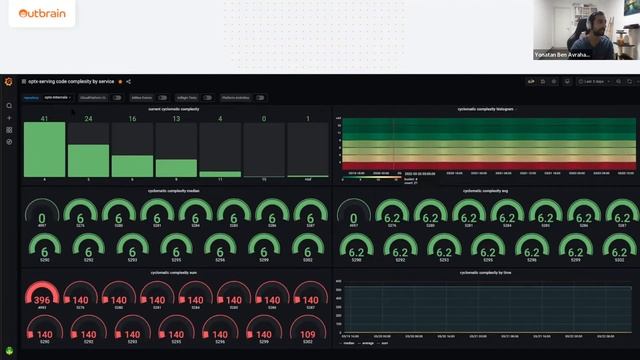Click the dashboard grid icon beside the title
The image size is (640, 360).
[24, 82]
